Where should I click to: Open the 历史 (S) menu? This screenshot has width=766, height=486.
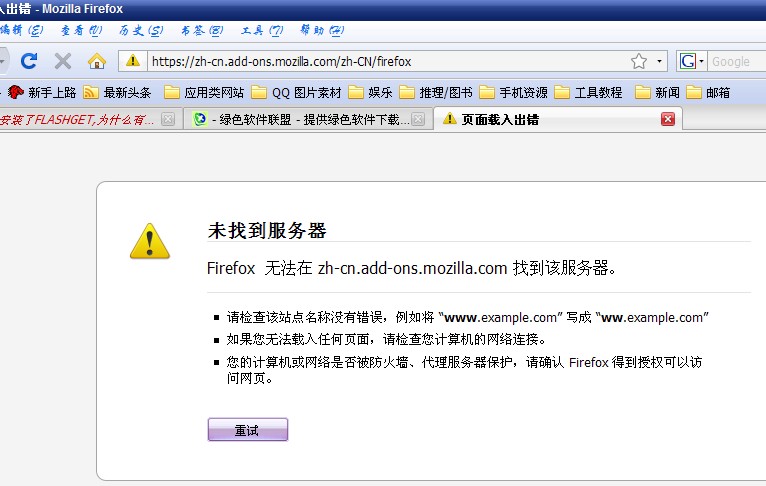coord(141,30)
